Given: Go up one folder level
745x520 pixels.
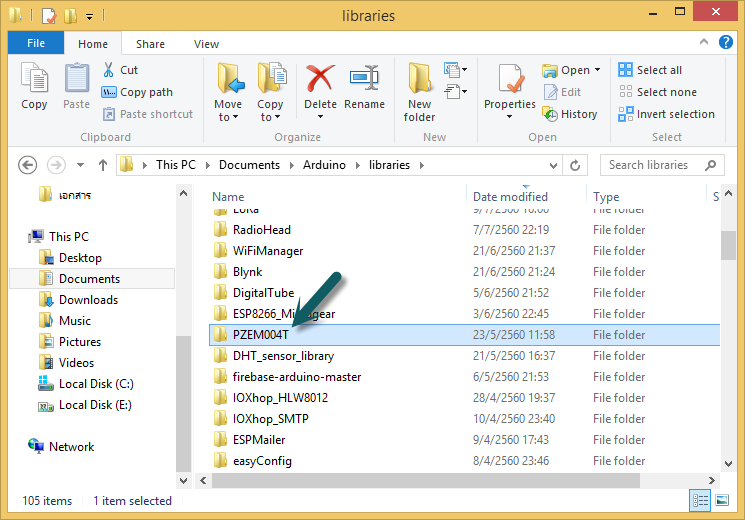Looking at the screenshot, I should point(103,165).
